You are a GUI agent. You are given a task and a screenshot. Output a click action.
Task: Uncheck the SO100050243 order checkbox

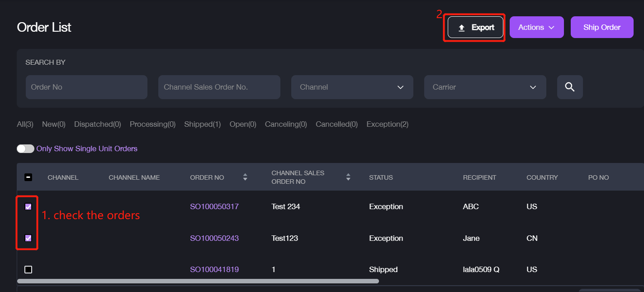coord(28,238)
